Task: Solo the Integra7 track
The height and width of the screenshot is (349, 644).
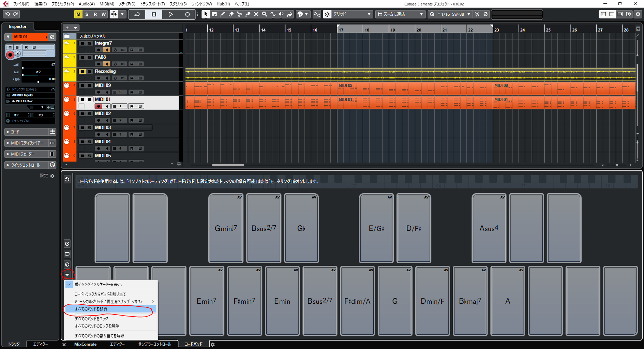Action: 89,43
